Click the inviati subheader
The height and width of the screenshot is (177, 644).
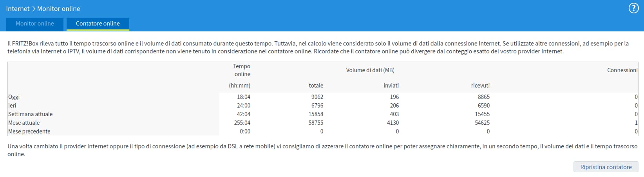391,86
